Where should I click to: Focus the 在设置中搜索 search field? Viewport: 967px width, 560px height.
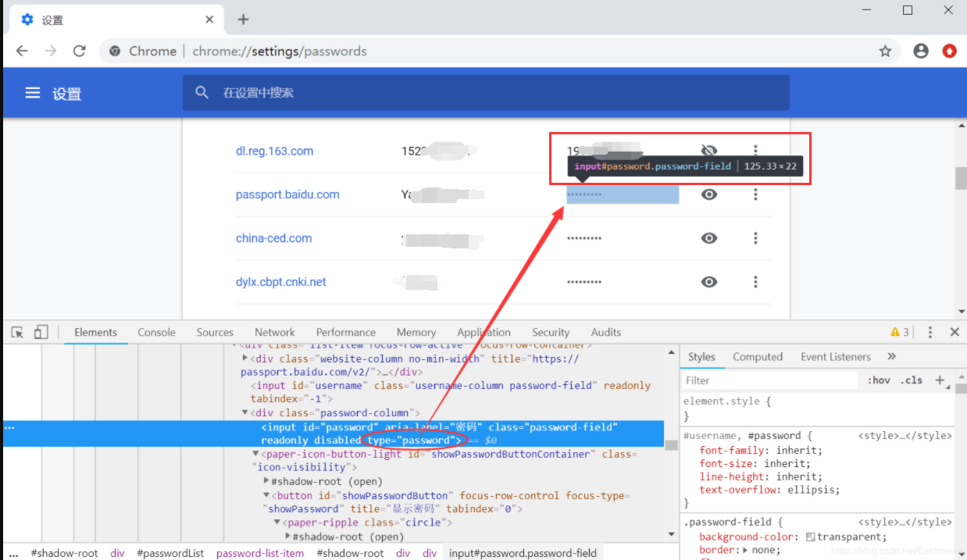[486, 92]
